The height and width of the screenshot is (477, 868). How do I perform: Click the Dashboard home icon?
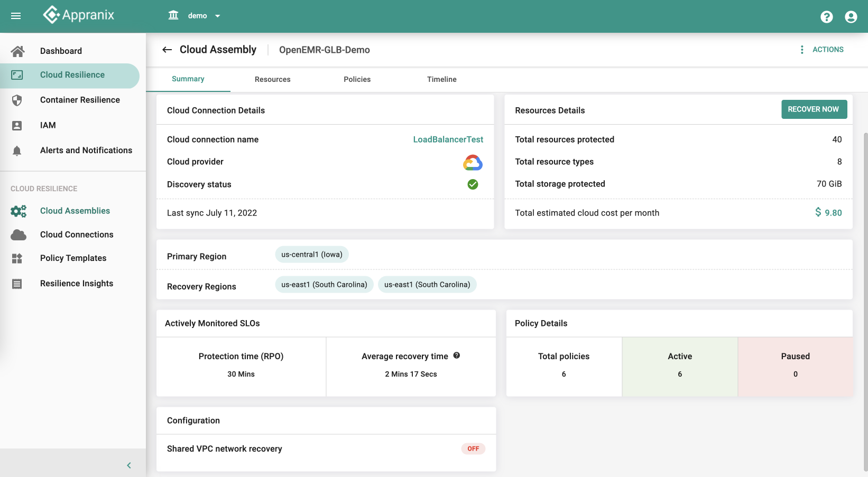click(x=17, y=51)
